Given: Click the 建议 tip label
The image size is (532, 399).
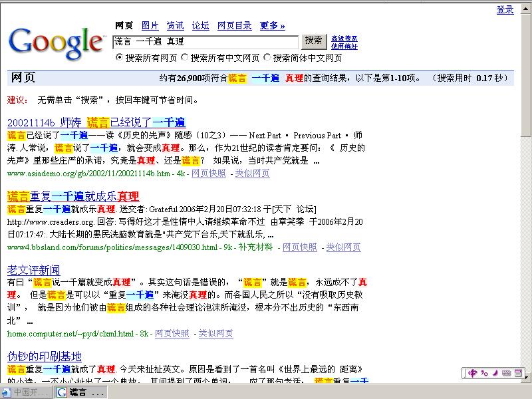Looking at the screenshot, I should (17, 100).
